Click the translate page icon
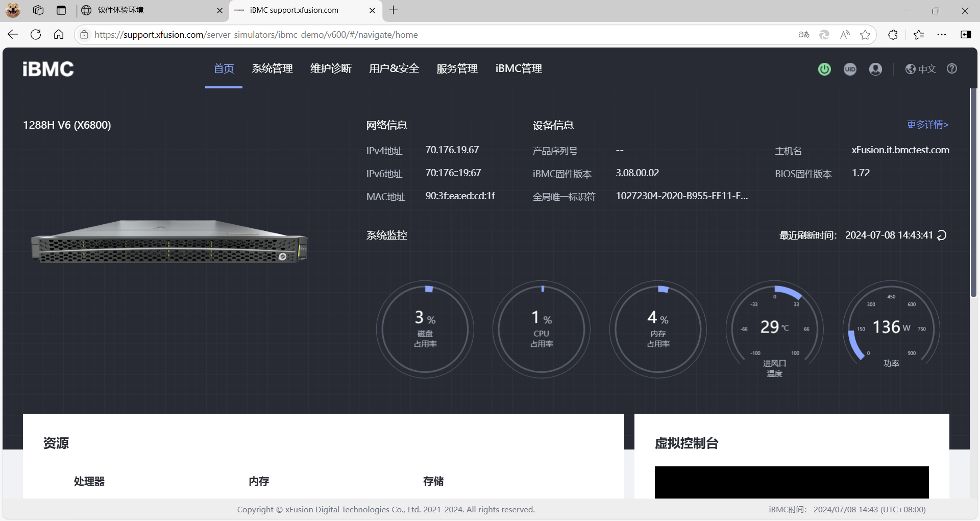The width and height of the screenshot is (980, 521). tap(804, 34)
